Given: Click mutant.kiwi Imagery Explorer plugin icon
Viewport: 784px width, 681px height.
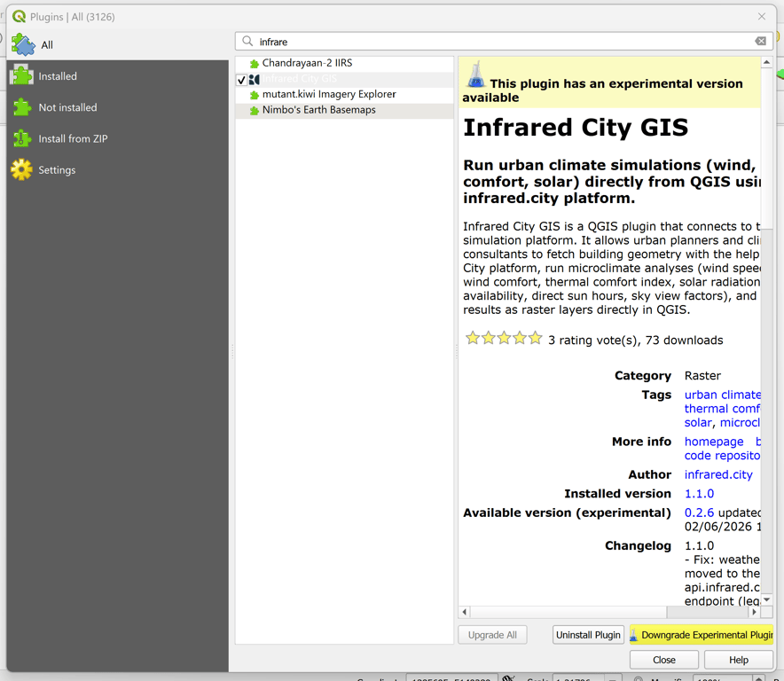Looking at the screenshot, I should 254,95.
